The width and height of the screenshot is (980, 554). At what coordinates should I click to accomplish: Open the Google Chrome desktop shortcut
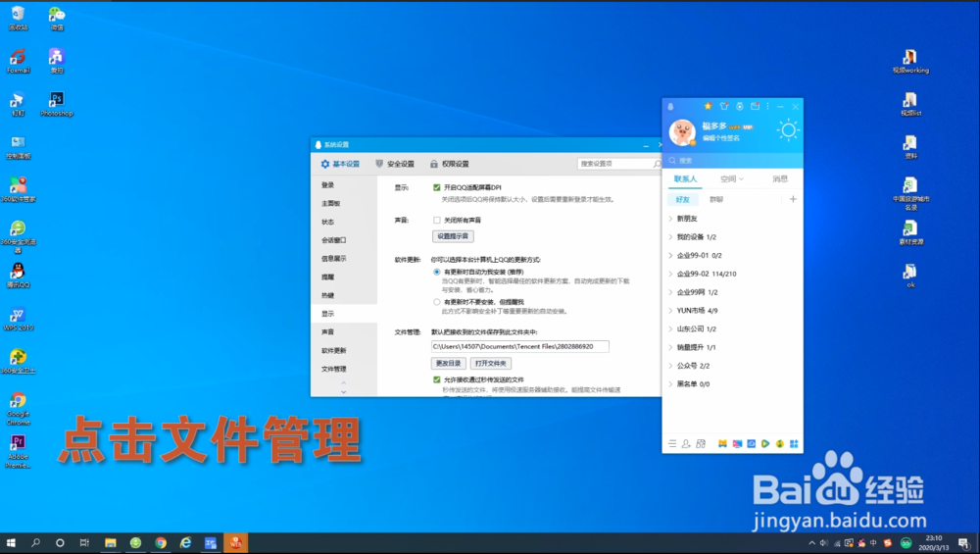(18, 408)
